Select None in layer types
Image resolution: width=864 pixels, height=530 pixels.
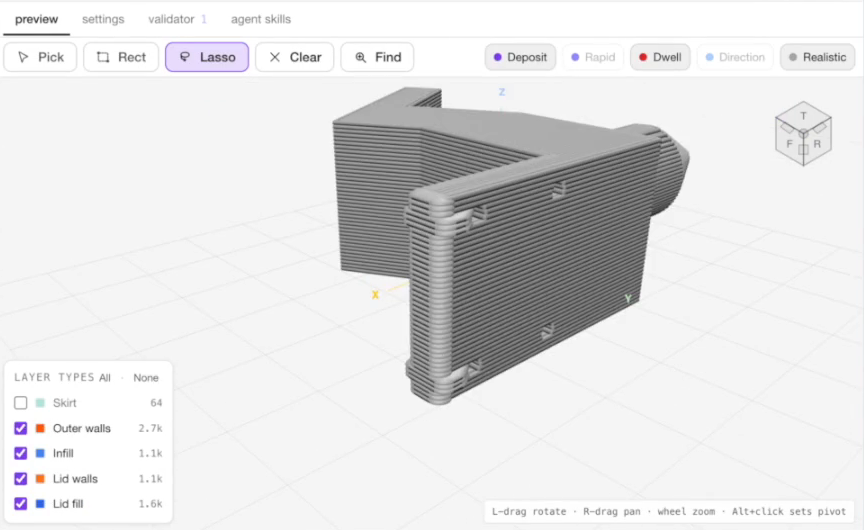pyautogui.click(x=146, y=378)
